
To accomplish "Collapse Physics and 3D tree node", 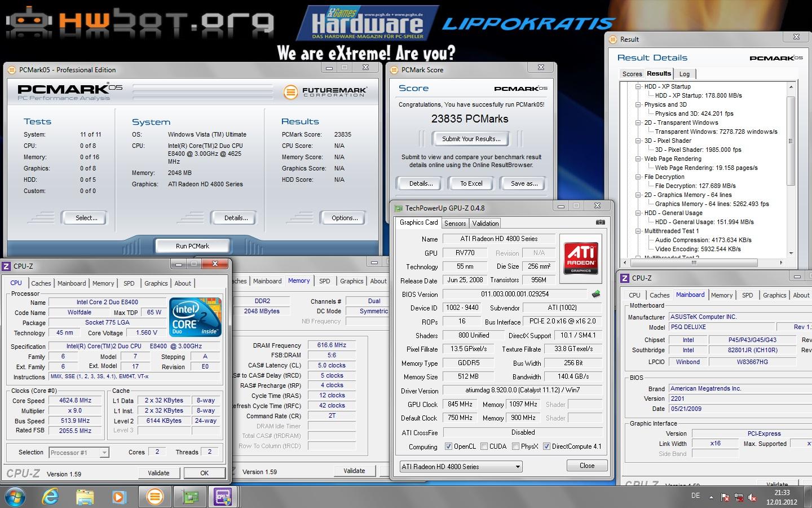I will 638,104.
